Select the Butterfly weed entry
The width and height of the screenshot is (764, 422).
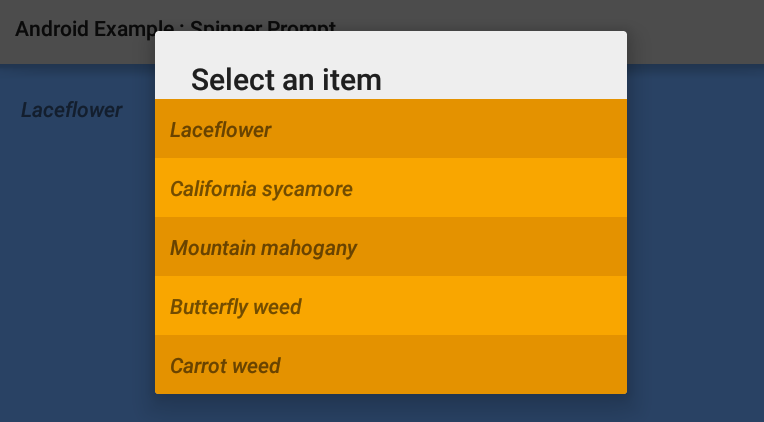pos(391,306)
